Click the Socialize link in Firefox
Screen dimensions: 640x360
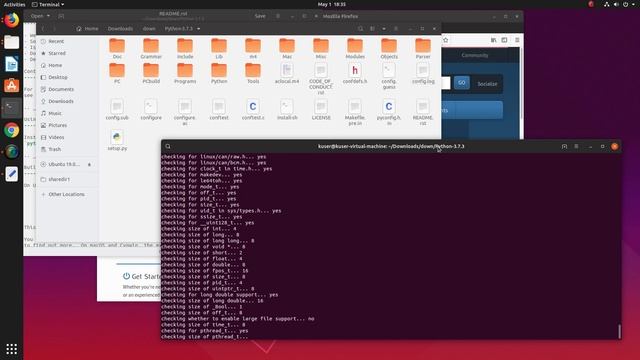pyautogui.click(x=487, y=84)
